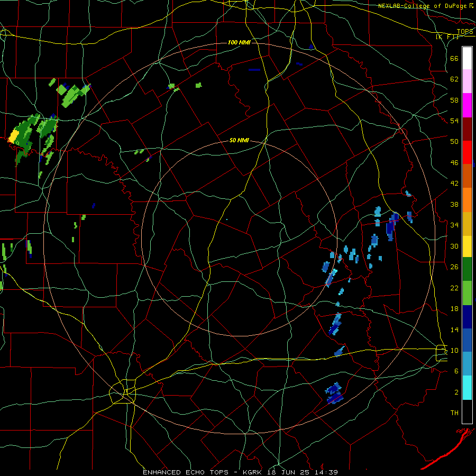The image size is (476, 476).
Task: Click legend value '62'
Action: (x=454, y=79)
